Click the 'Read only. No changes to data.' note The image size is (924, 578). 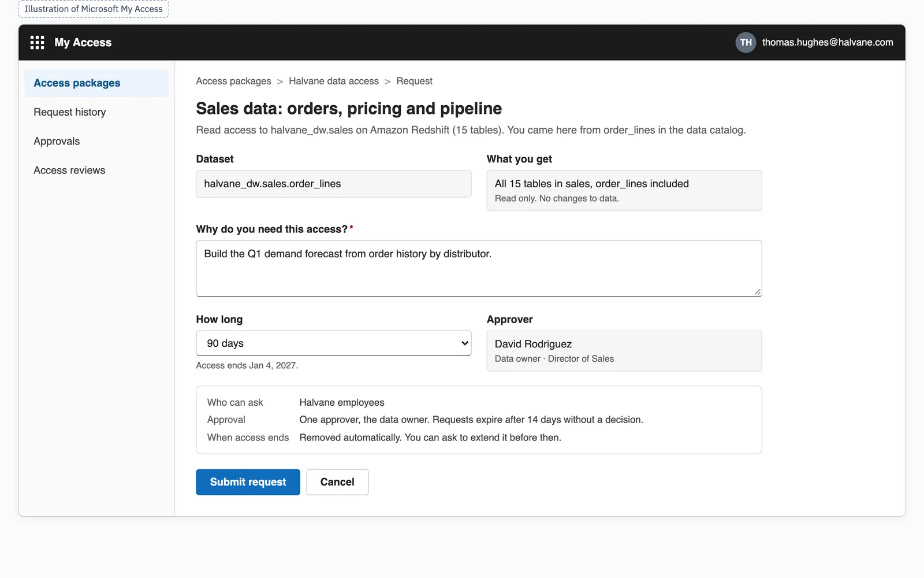pos(557,198)
